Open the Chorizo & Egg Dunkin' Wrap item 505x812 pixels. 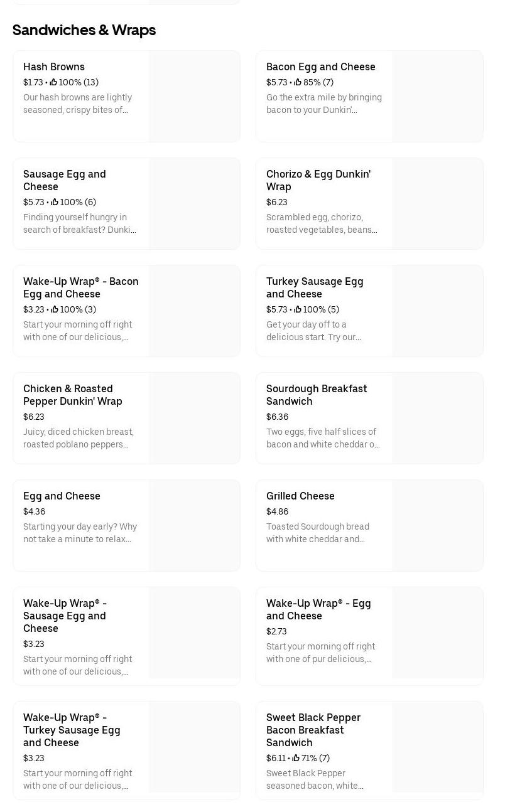318,180
